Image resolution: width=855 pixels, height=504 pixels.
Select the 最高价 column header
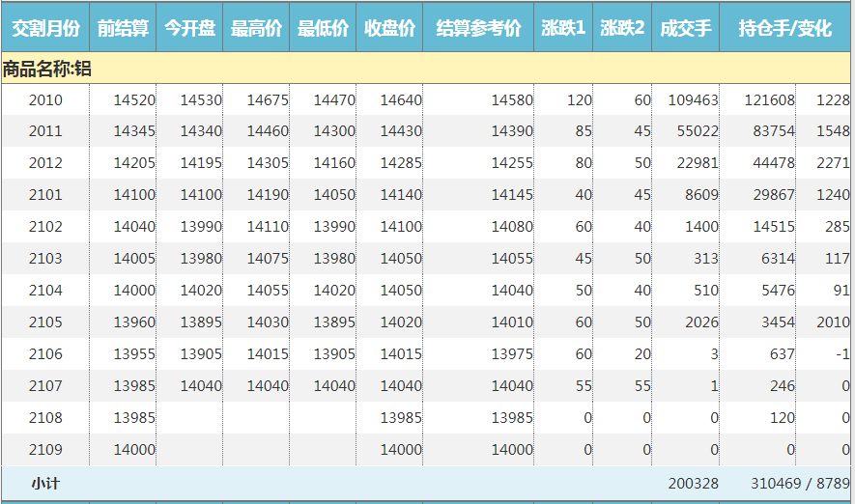(256, 29)
